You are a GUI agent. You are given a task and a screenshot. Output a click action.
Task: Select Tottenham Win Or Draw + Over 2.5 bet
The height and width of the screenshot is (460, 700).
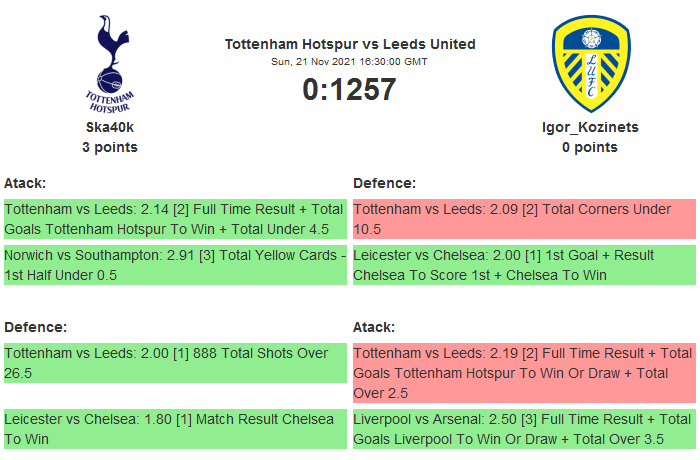coord(524,373)
